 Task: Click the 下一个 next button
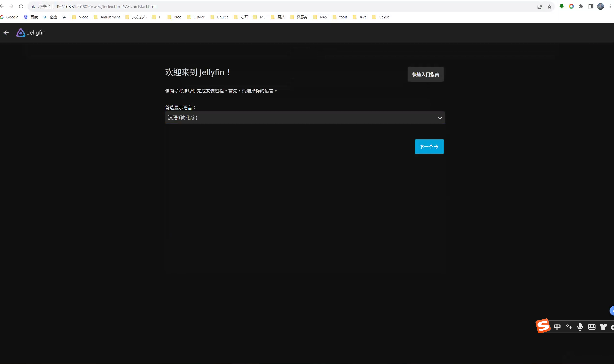coord(429,147)
